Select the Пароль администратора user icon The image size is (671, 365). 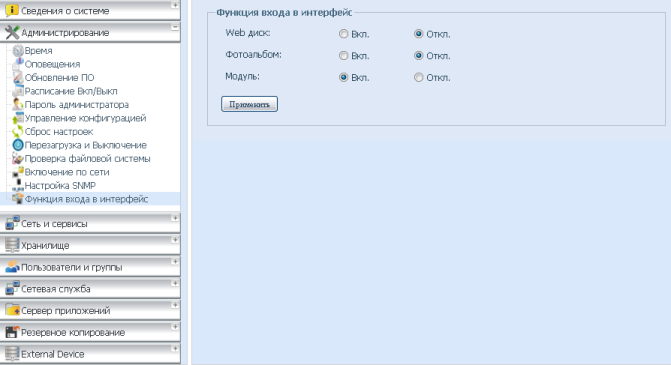click(x=18, y=104)
